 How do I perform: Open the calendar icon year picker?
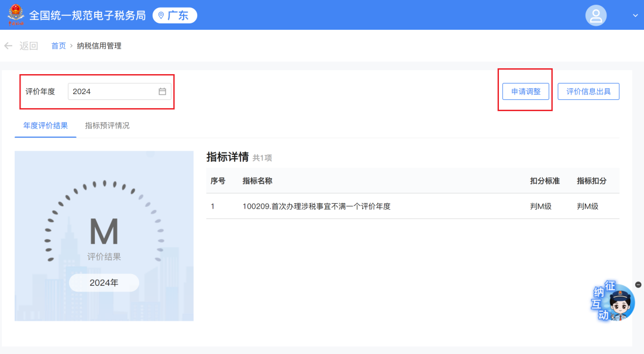click(163, 92)
